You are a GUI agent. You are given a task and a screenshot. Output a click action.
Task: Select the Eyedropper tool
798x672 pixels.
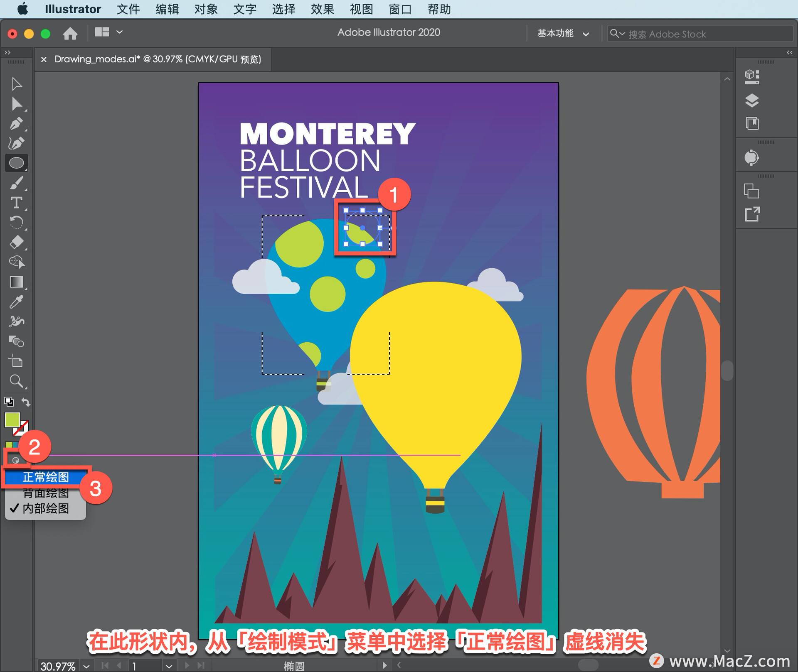(x=16, y=302)
